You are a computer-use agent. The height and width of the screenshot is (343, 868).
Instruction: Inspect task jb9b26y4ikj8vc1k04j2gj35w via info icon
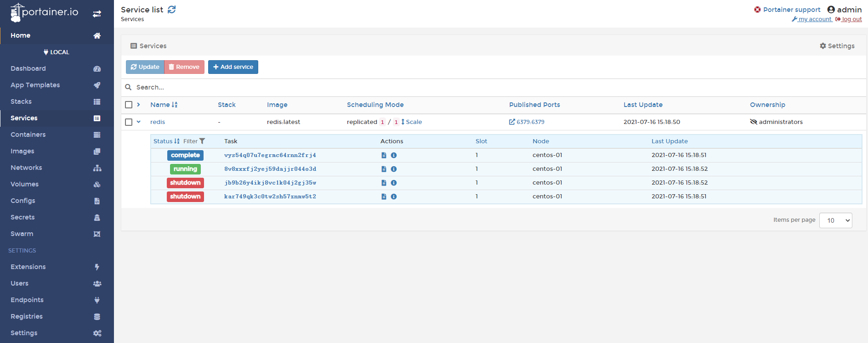[394, 183]
